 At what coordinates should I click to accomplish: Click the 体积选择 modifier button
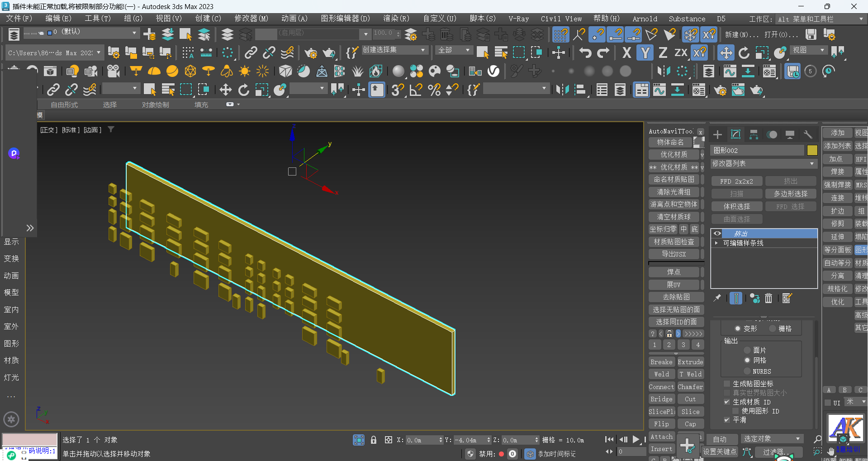point(737,206)
